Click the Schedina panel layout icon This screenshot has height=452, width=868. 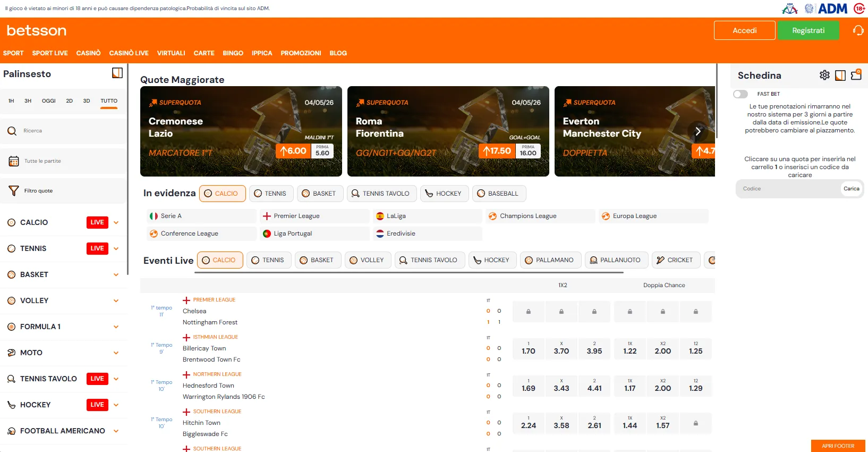click(x=840, y=76)
